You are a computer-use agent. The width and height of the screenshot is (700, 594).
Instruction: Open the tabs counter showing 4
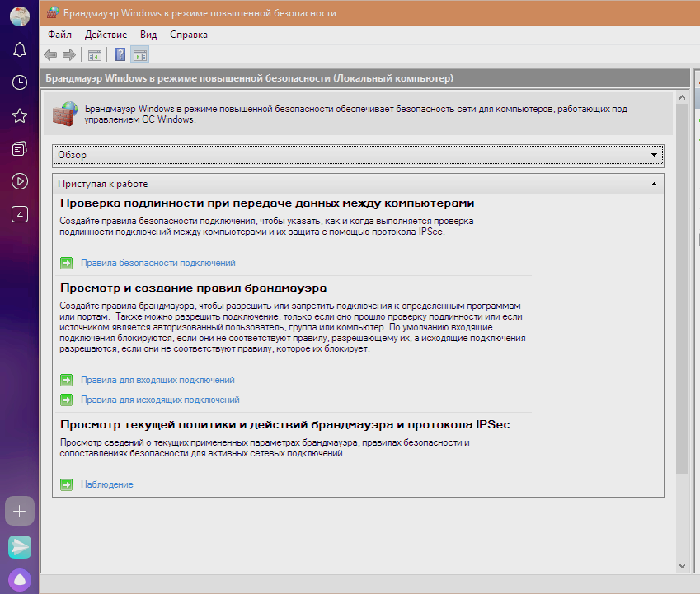pyautogui.click(x=20, y=214)
